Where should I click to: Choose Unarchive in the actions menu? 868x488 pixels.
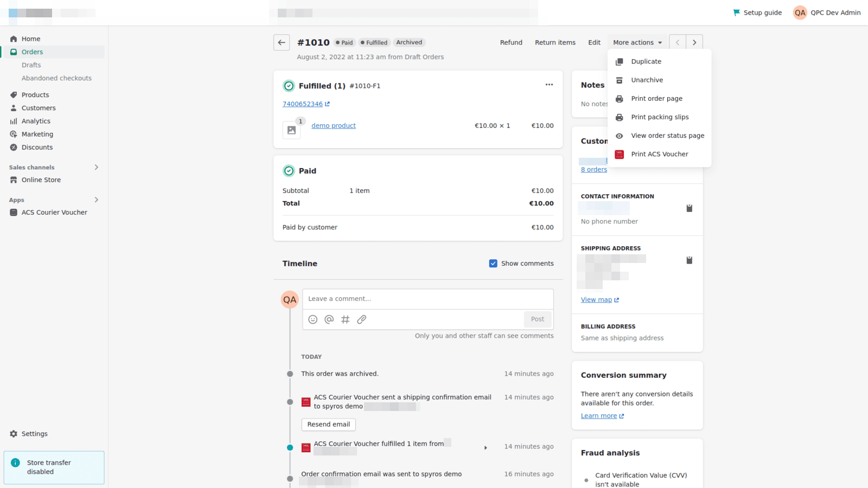(647, 80)
